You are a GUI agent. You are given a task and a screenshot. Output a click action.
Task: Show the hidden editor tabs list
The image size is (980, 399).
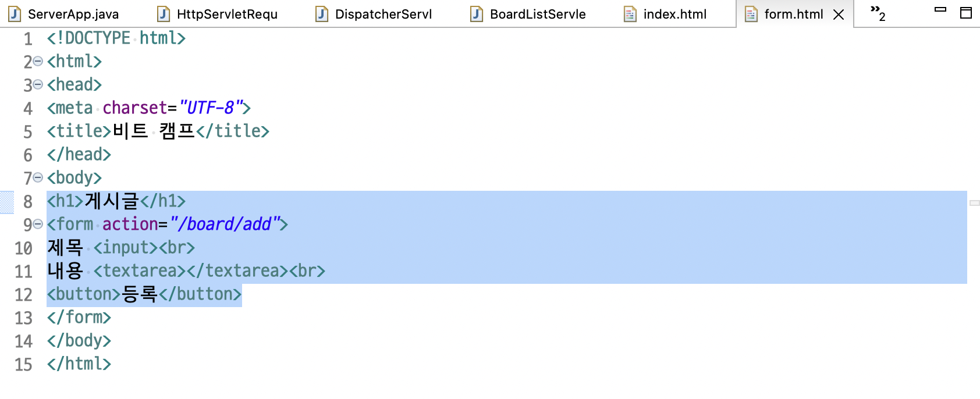coord(878,13)
